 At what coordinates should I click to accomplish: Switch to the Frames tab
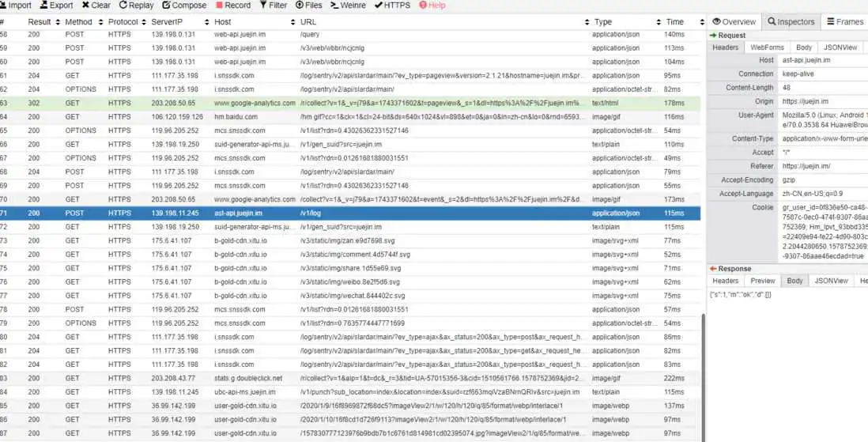845,21
